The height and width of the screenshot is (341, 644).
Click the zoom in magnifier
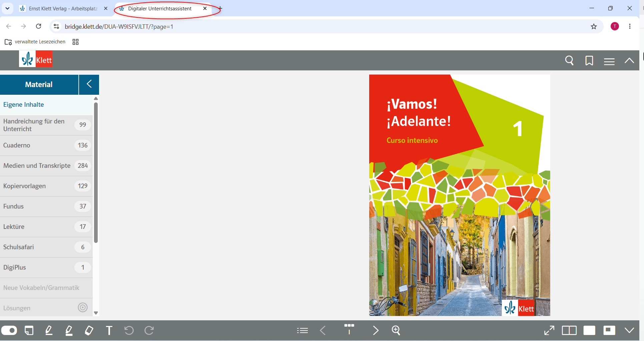coord(396,330)
